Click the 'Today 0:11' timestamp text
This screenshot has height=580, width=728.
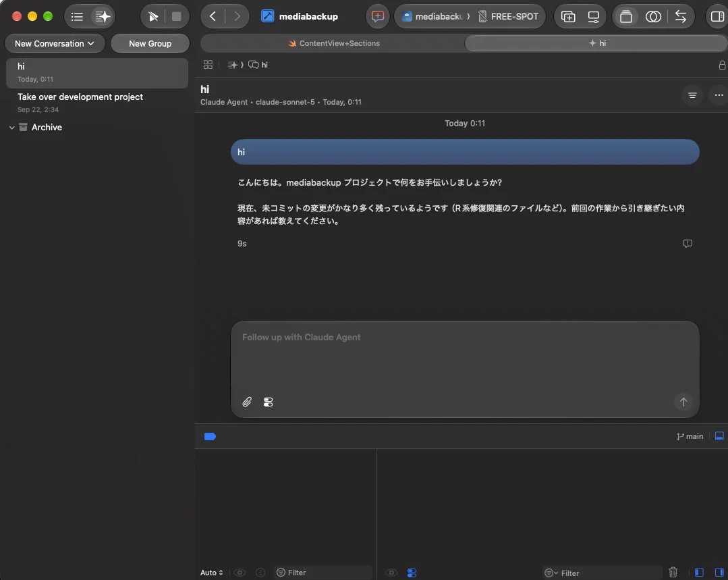point(465,123)
